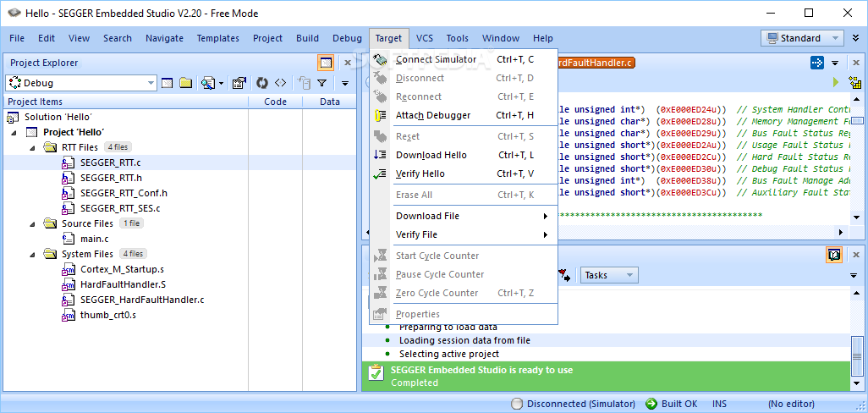The height and width of the screenshot is (413, 868).
Task: Click the grey Disconnected status circle icon
Action: click(516, 404)
